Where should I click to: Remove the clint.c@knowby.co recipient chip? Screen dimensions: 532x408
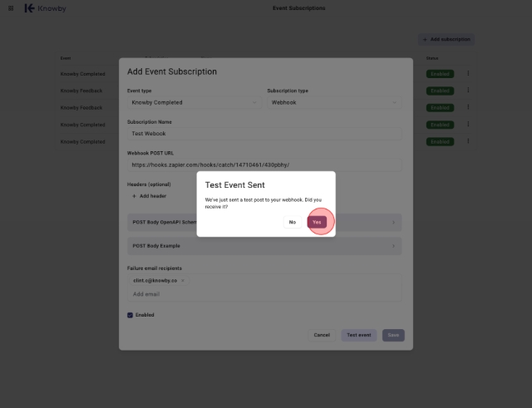[x=183, y=281]
